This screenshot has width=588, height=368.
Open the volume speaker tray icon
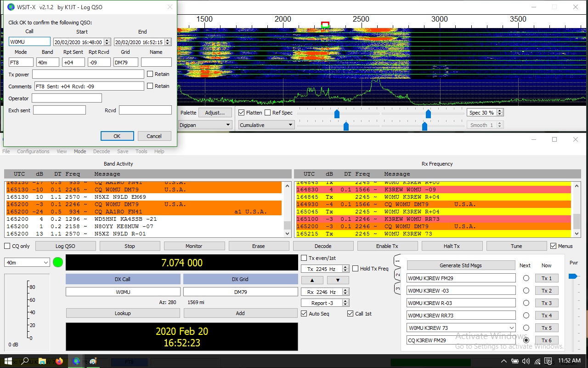526,361
